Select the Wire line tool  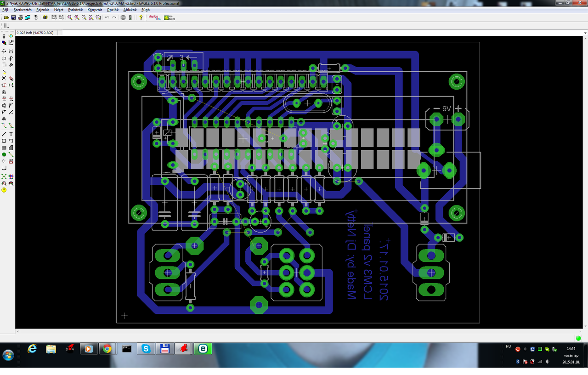pyautogui.click(x=4, y=134)
